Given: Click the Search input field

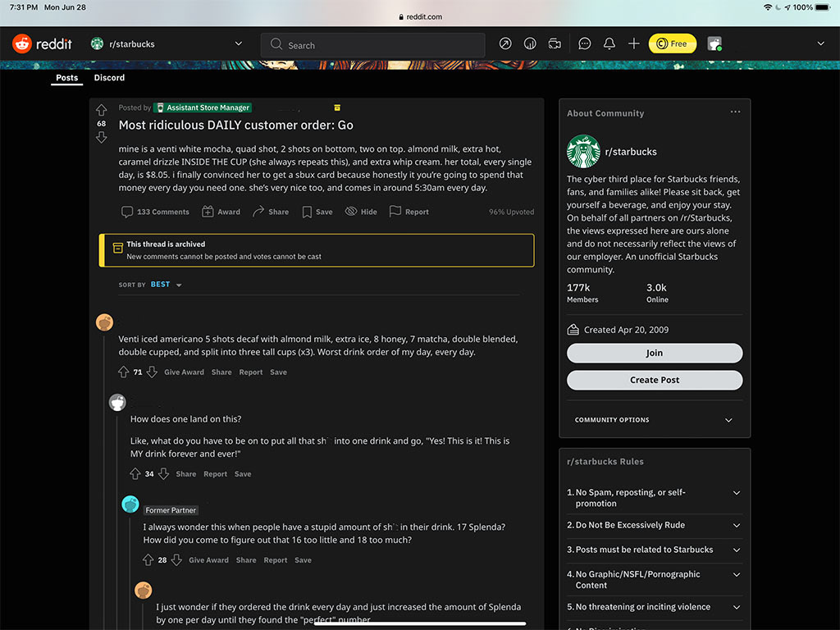Looking at the screenshot, I should tap(373, 45).
